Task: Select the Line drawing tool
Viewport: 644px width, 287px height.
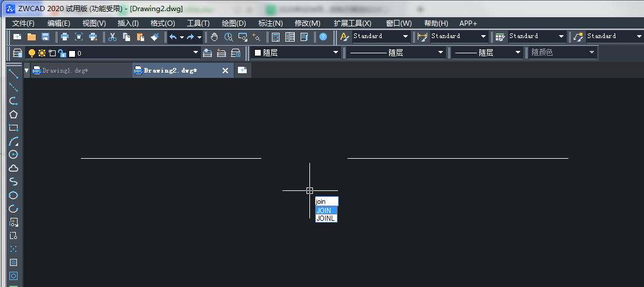Action: click(13, 74)
